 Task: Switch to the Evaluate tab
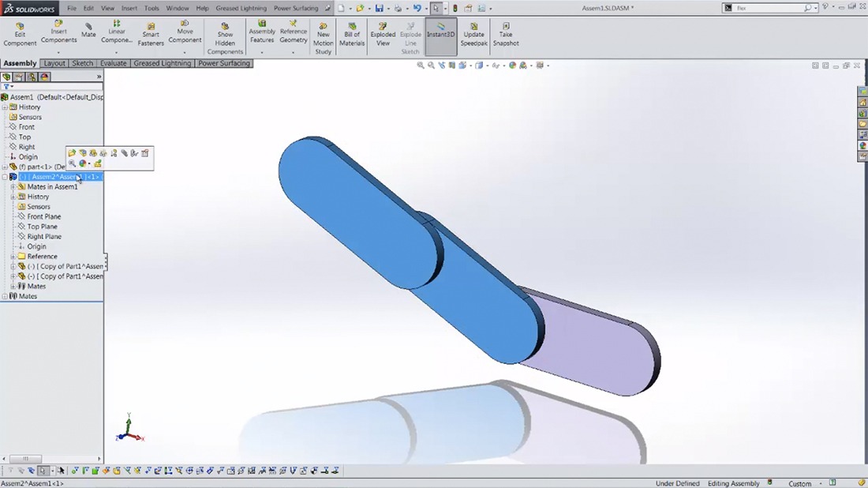114,63
